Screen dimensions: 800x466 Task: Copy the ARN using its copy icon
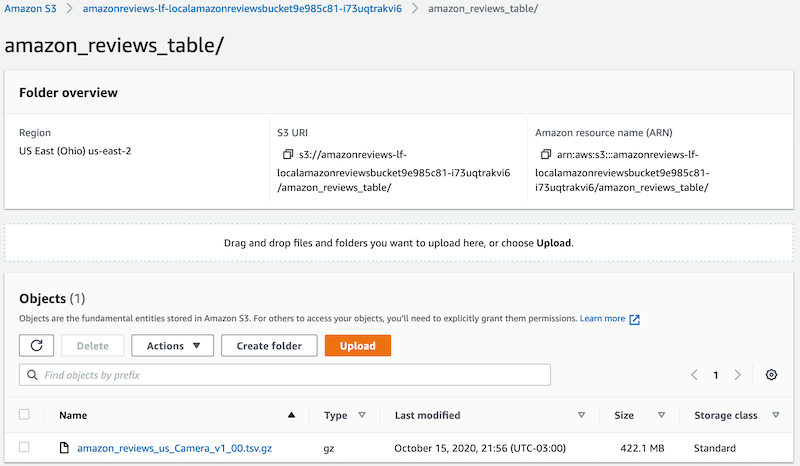pos(545,154)
